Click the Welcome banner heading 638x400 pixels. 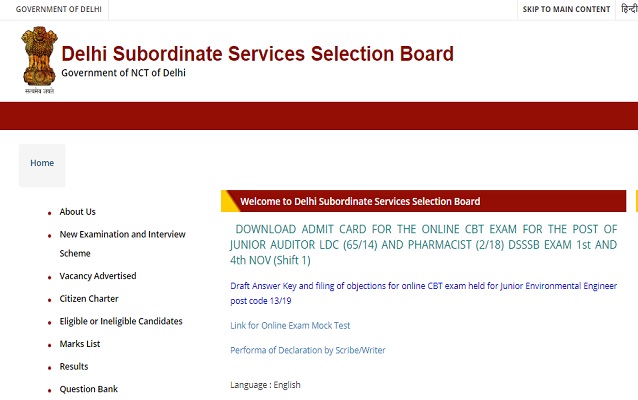coord(360,201)
